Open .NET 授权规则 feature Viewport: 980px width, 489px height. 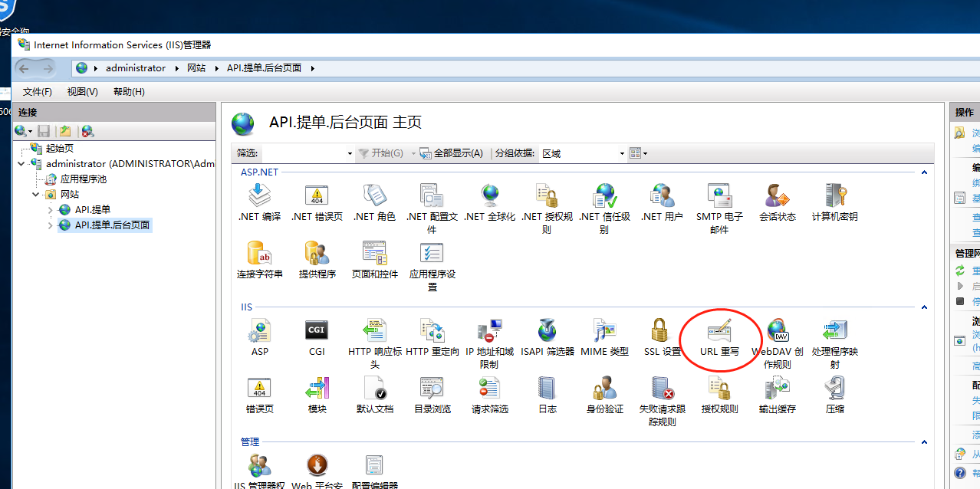pyautogui.click(x=547, y=208)
